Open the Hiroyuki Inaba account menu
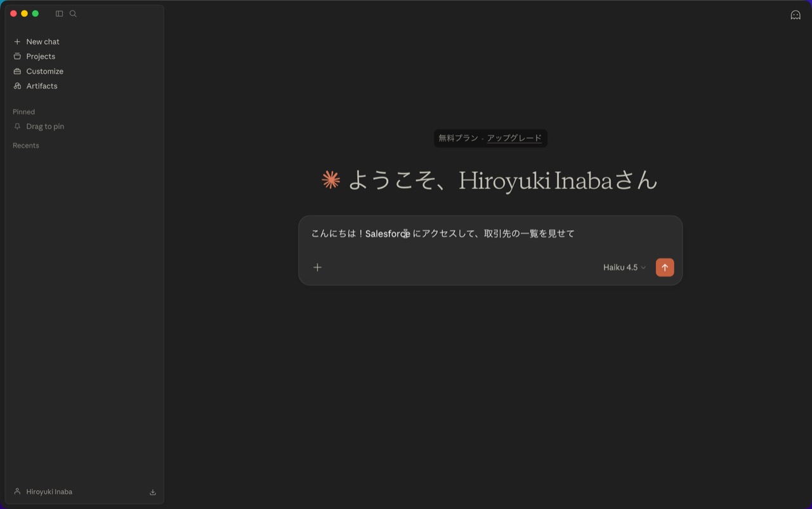Screen dimensions: 812x509 pyautogui.click(x=49, y=491)
